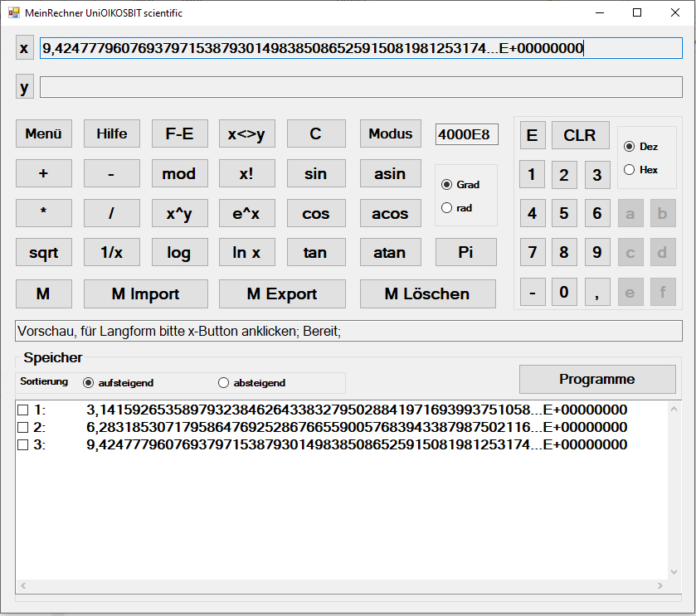
Task: Select absteigend sort order
Action: (x=223, y=383)
